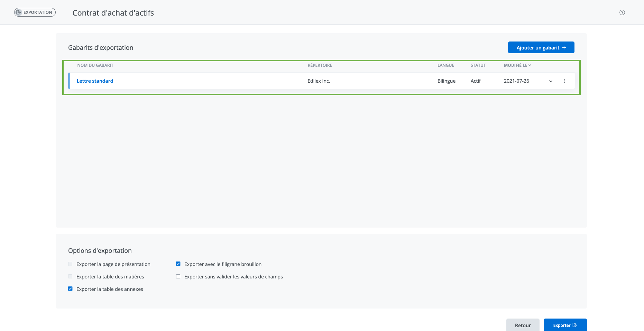Viewport: 644px width, 331px height.
Task: Click the EXPORTATION badge icon
Action: [19, 12]
